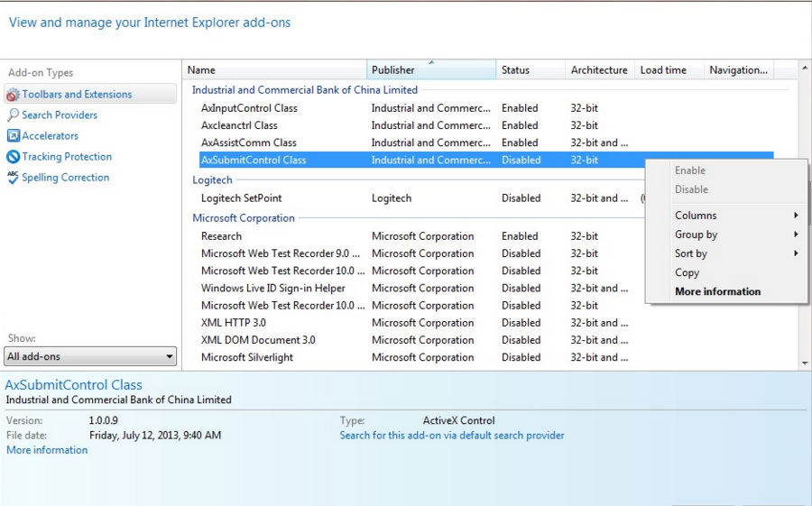Click Enabled status of AxInputControl Class

[x=520, y=108]
